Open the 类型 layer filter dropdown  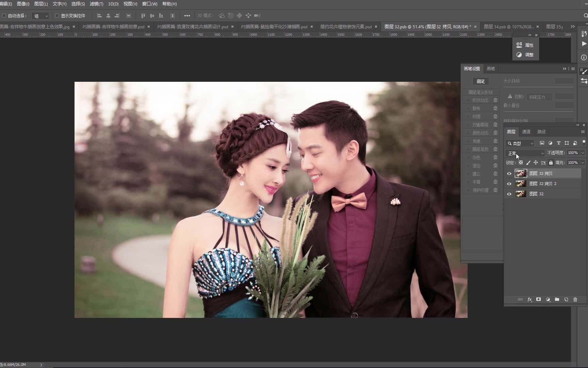[x=520, y=143]
